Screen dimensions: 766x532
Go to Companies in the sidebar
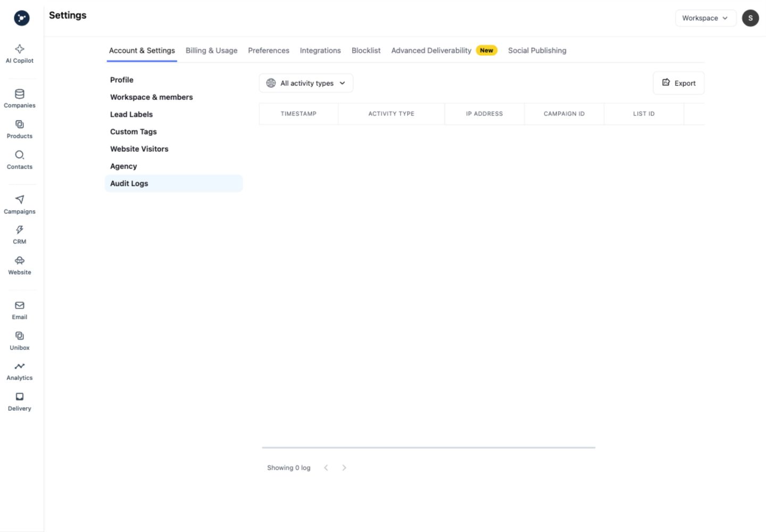point(20,98)
